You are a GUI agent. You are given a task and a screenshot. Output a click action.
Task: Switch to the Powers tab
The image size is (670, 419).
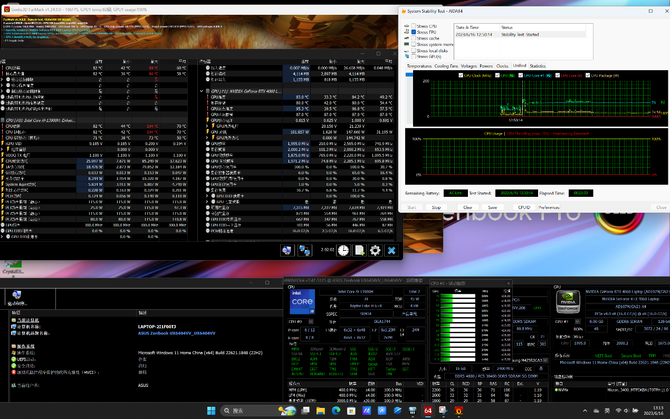486,66
